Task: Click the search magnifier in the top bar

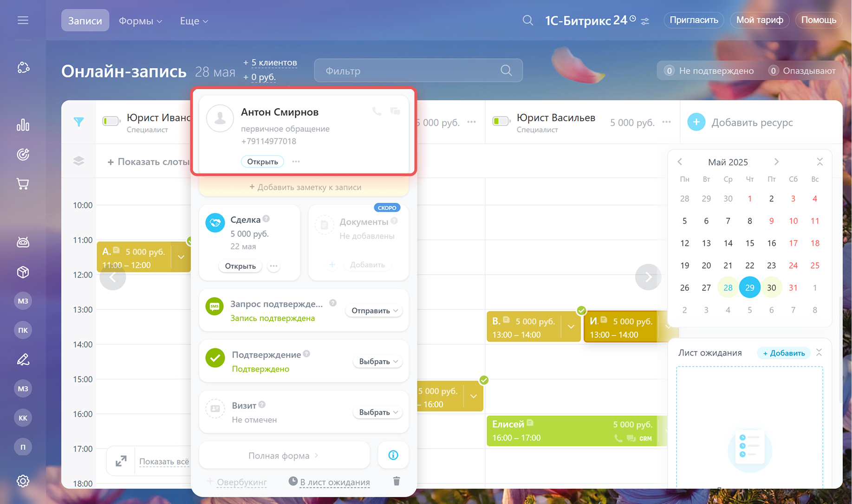Action: click(x=527, y=20)
